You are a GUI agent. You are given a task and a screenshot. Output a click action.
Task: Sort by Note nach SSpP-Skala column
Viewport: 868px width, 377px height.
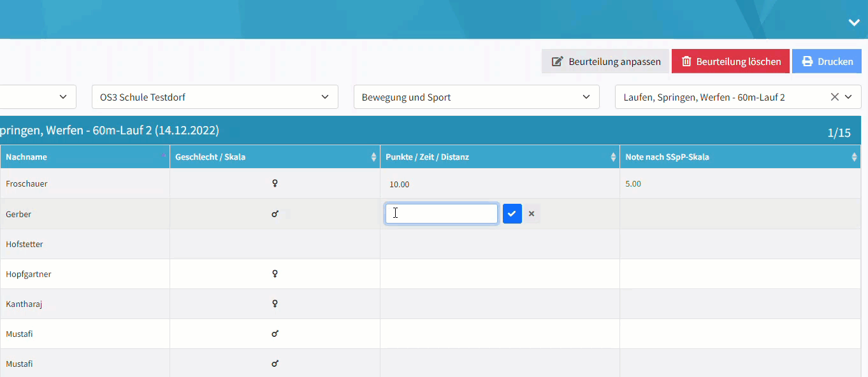tap(740, 157)
